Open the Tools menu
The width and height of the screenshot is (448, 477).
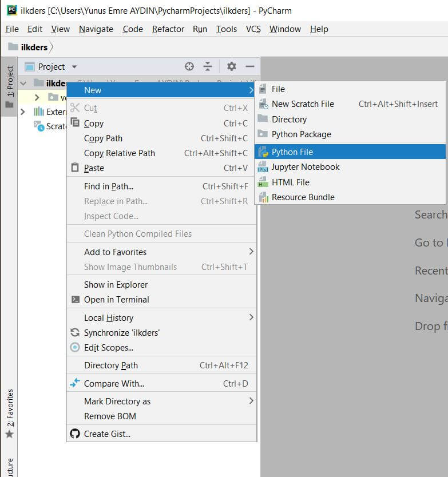(x=226, y=29)
